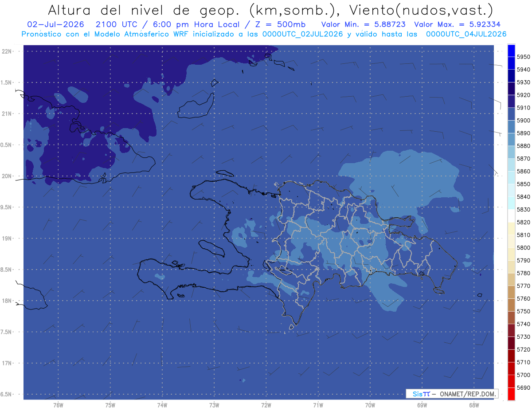Viewport: 532px width, 411px height.
Task: Click the 69W longitude label
Action: [422, 405]
